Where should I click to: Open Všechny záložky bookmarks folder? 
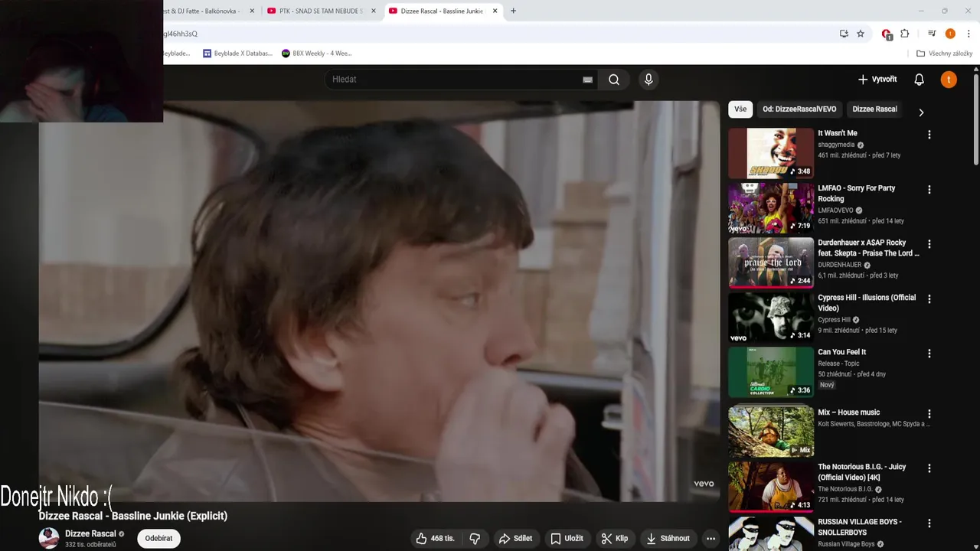pyautogui.click(x=944, y=54)
